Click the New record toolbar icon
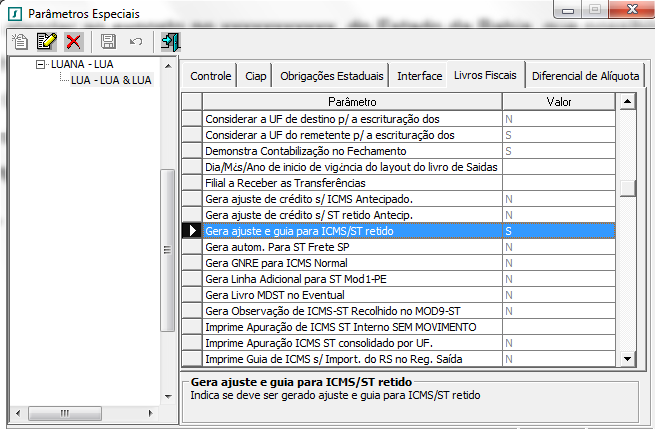Viewport: 655px width, 431px height. click(x=20, y=41)
